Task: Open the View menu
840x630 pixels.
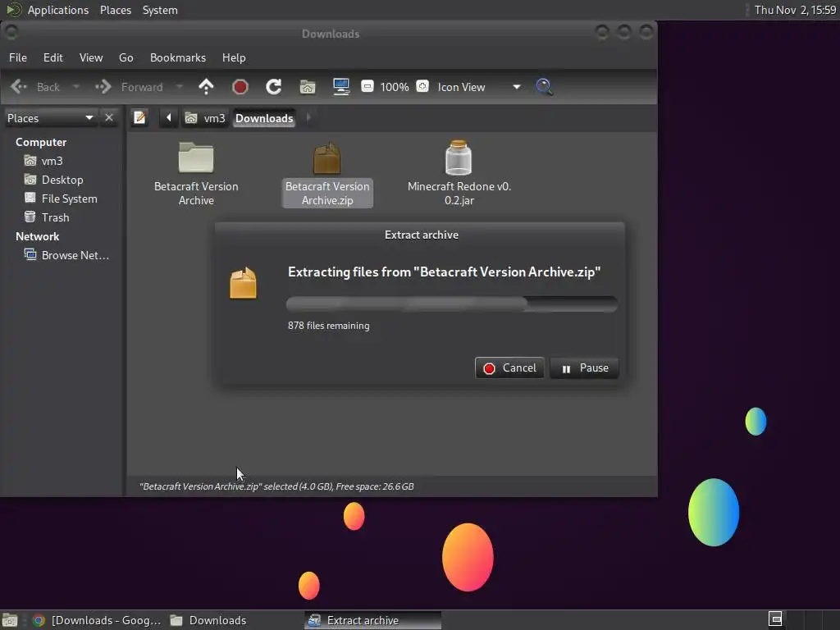Action: tap(91, 57)
